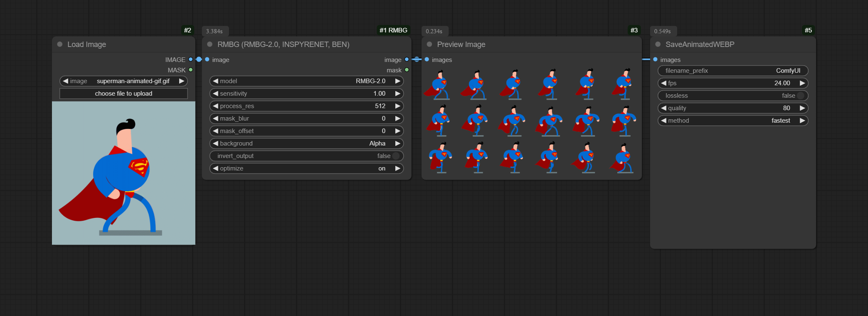Toggle the lossless switch
Image resolution: width=868 pixels, height=316 pixels.
(800, 96)
